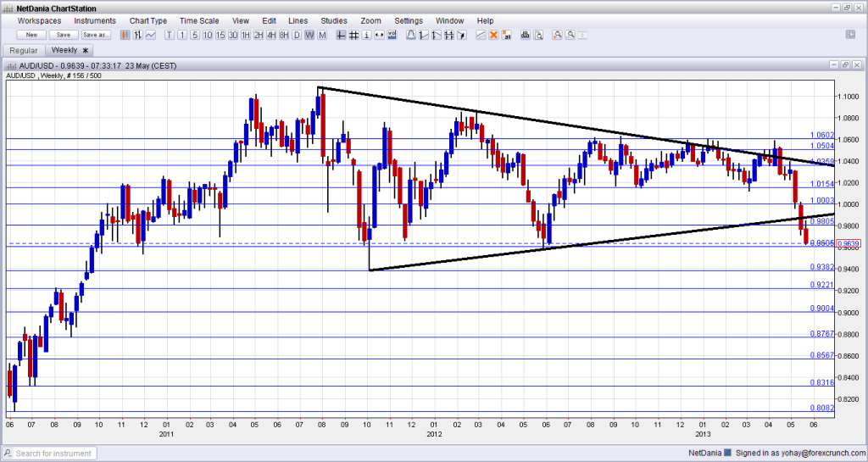Screen dimensions: 868x462
Task: Switch to 10-minute time scale
Action: [208, 35]
